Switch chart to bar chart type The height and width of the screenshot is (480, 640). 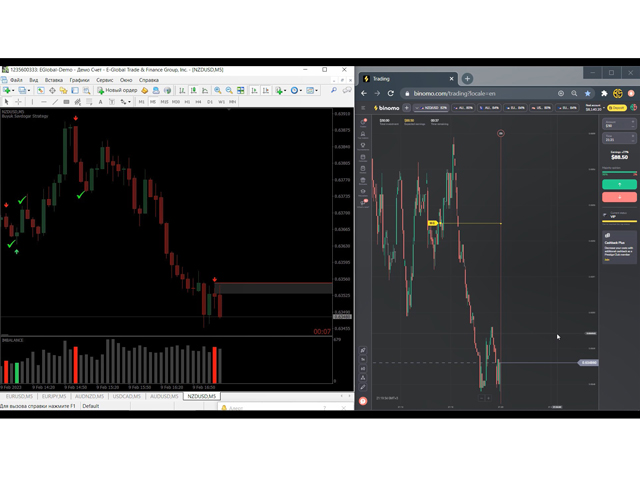(182, 90)
